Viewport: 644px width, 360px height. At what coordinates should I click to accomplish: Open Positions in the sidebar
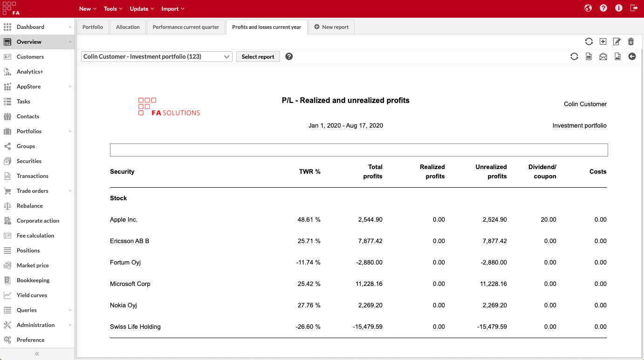(x=37, y=251)
